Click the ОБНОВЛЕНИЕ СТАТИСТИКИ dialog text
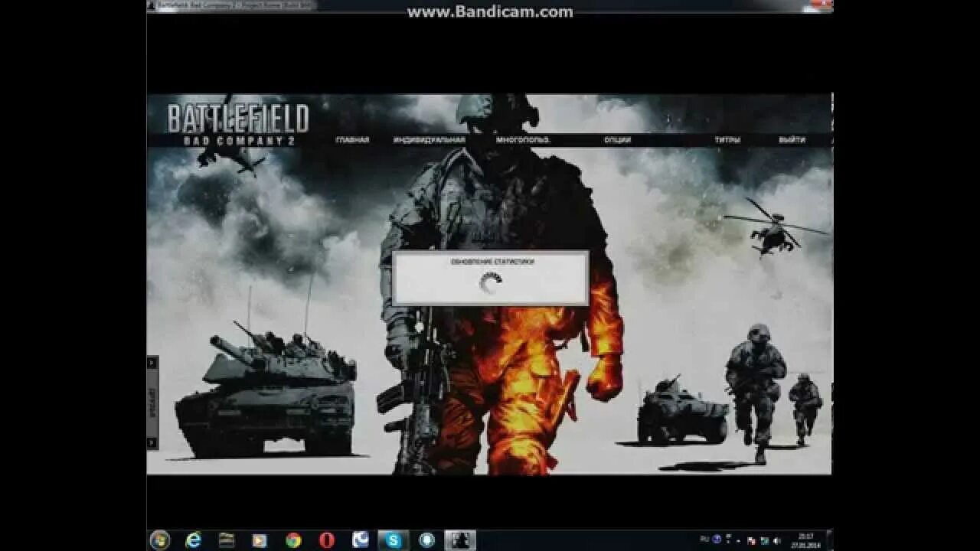Viewport: 980px width, 551px height. click(492, 262)
